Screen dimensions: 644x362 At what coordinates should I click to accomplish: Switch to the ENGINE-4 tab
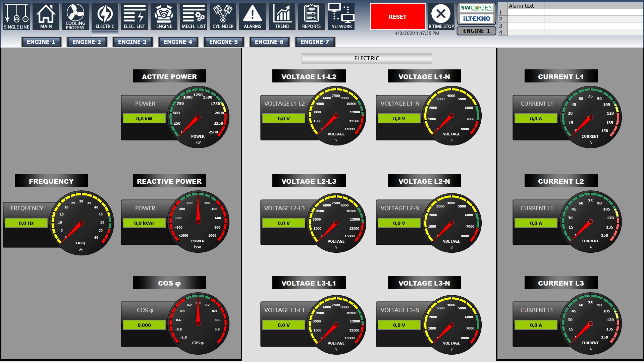pos(178,42)
